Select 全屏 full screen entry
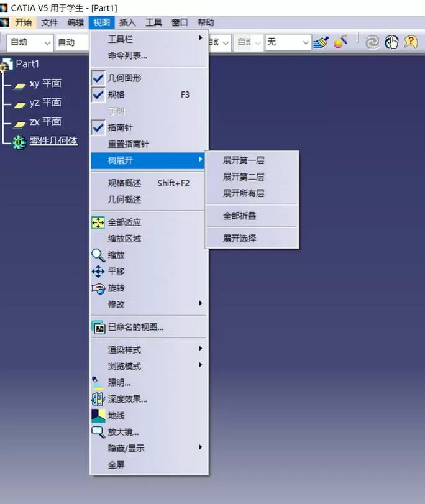The image size is (425, 504). point(149,464)
